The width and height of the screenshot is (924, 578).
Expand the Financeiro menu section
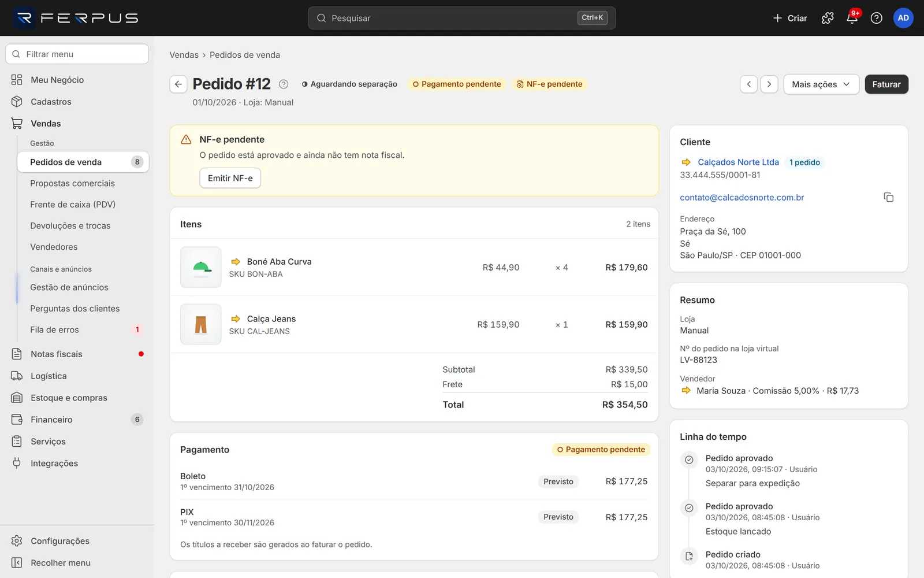pyautogui.click(x=77, y=420)
